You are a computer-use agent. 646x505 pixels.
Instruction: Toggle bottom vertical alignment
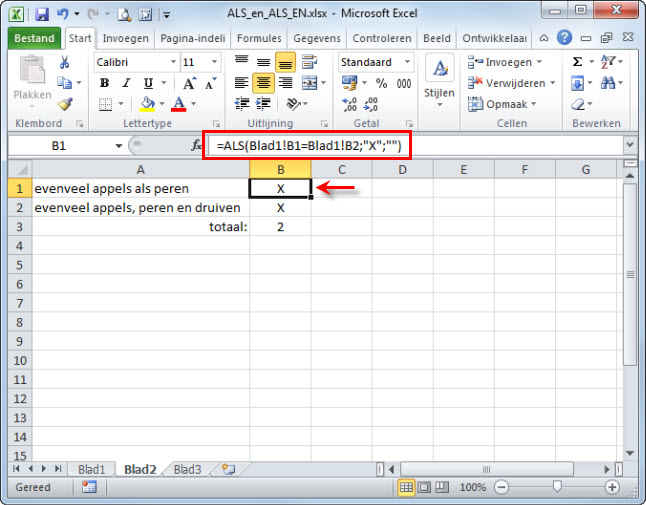(285, 62)
